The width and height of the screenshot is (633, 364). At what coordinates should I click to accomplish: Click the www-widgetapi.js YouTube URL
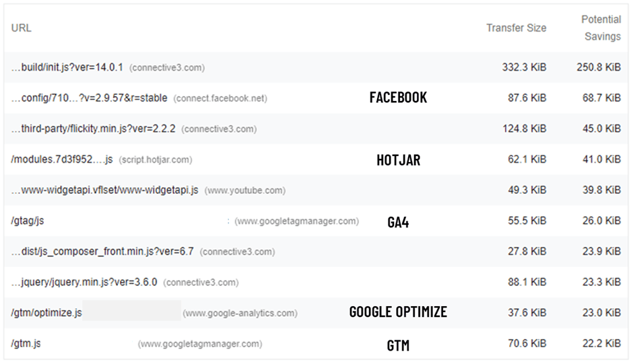105,190
